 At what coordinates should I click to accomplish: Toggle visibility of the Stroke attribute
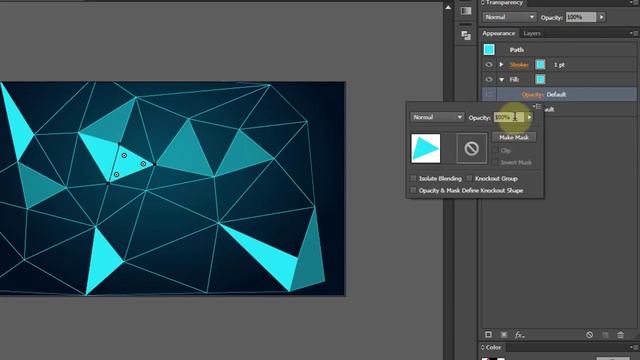point(489,64)
